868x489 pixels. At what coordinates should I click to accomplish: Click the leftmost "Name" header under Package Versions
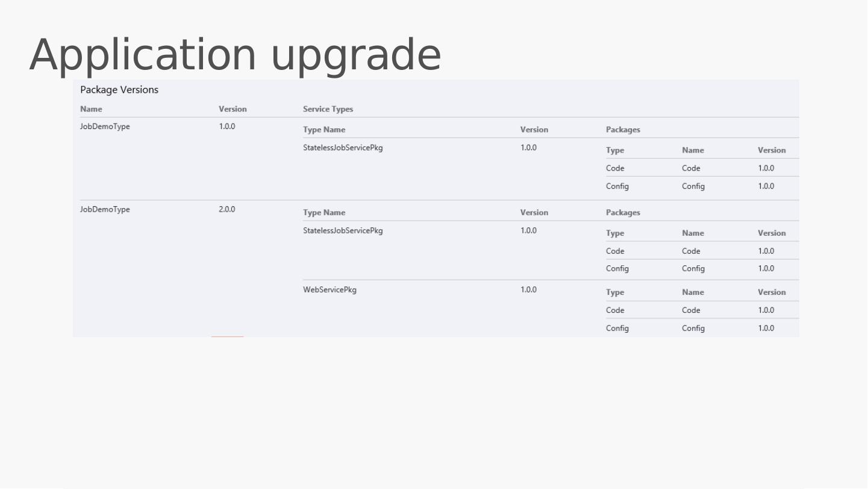pyautogui.click(x=91, y=109)
